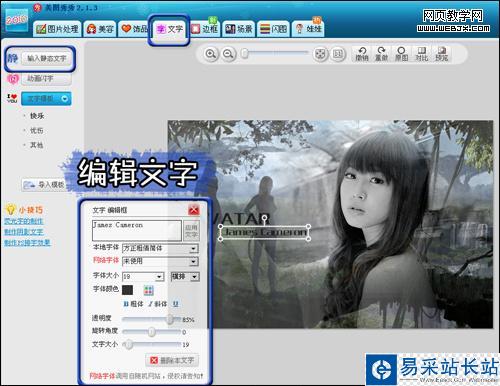Select the 快乐 template category
The width and height of the screenshot is (500, 386).
click(x=37, y=116)
